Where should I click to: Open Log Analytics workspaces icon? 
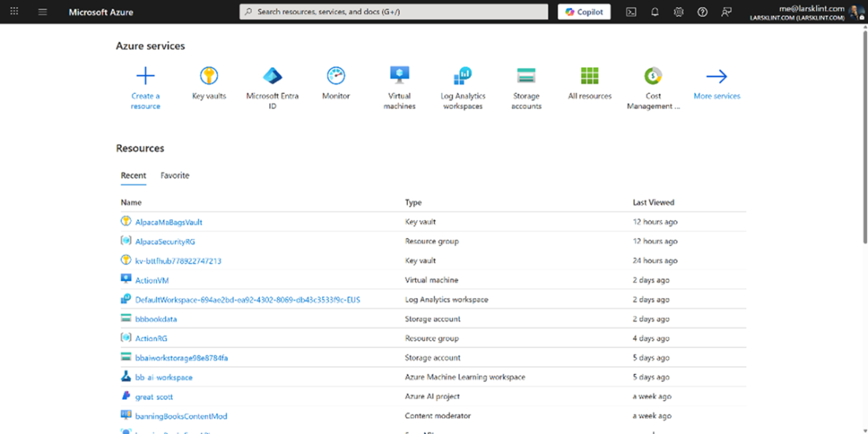coord(462,77)
